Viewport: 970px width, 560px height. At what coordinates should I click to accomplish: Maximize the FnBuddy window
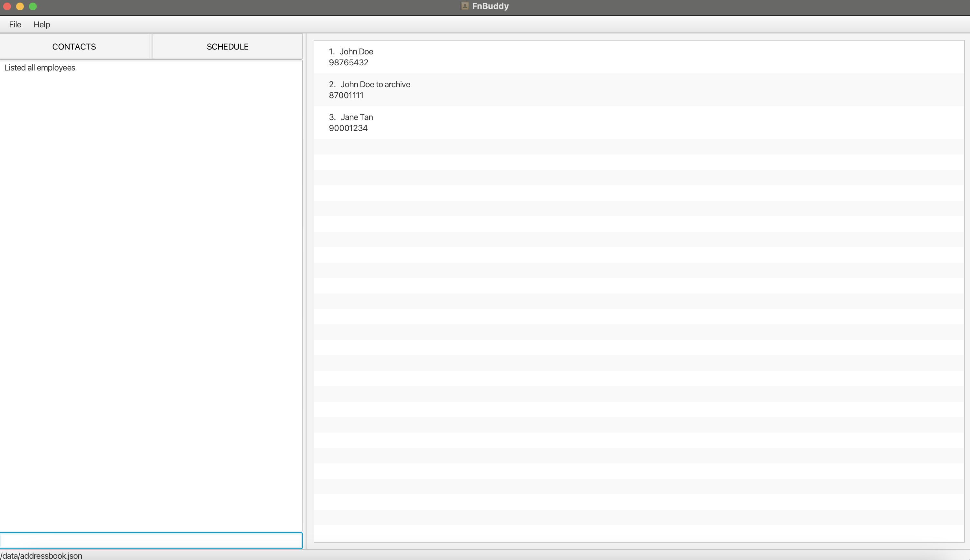click(33, 6)
